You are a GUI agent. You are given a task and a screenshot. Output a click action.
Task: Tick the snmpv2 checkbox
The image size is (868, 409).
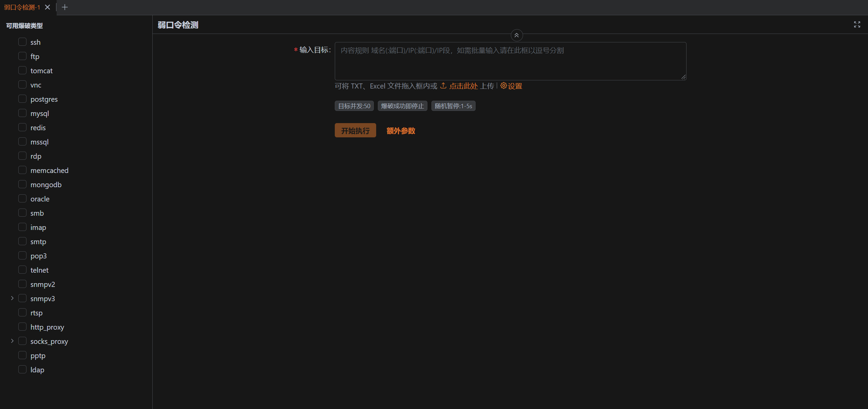click(22, 284)
